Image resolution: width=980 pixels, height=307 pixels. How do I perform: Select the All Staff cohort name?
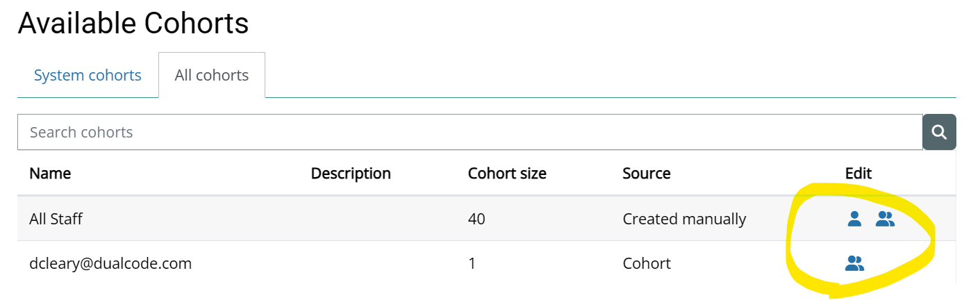coord(56,219)
